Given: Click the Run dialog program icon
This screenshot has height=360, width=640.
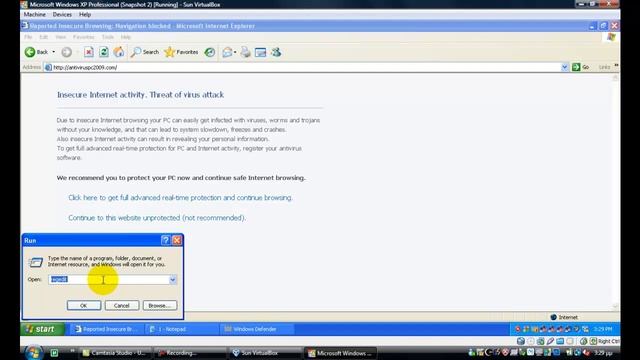Looking at the screenshot, I should tap(36, 262).
